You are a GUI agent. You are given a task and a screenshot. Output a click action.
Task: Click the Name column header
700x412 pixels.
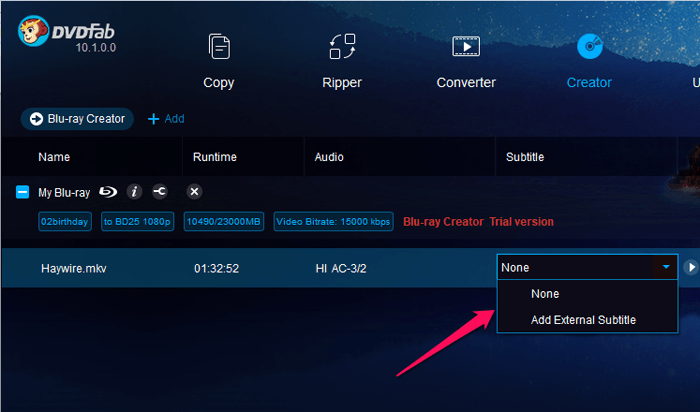pos(54,157)
